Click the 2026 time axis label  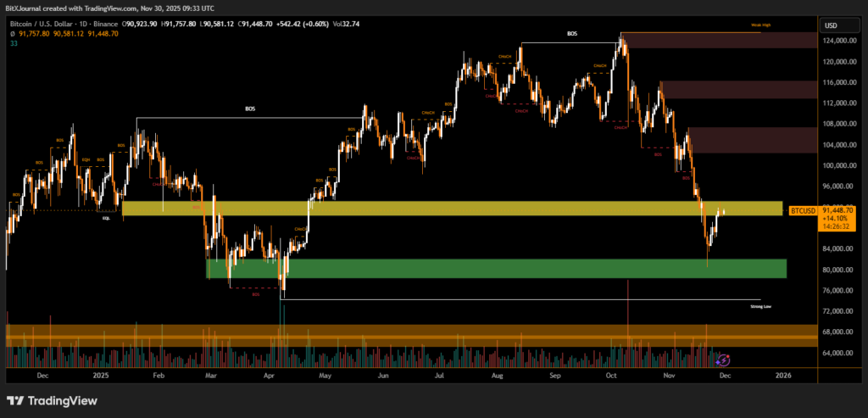point(783,374)
